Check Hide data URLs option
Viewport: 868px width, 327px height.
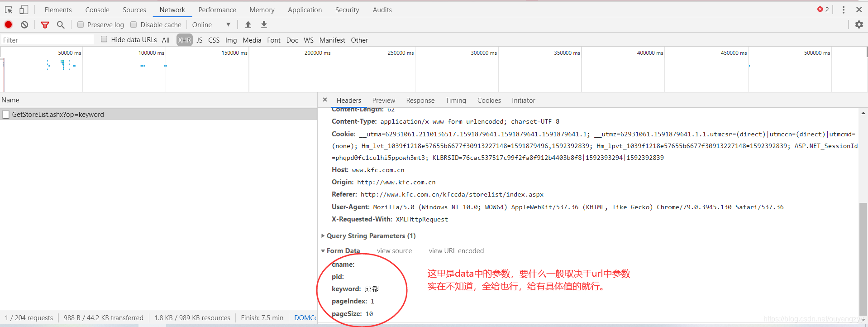point(104,39)
